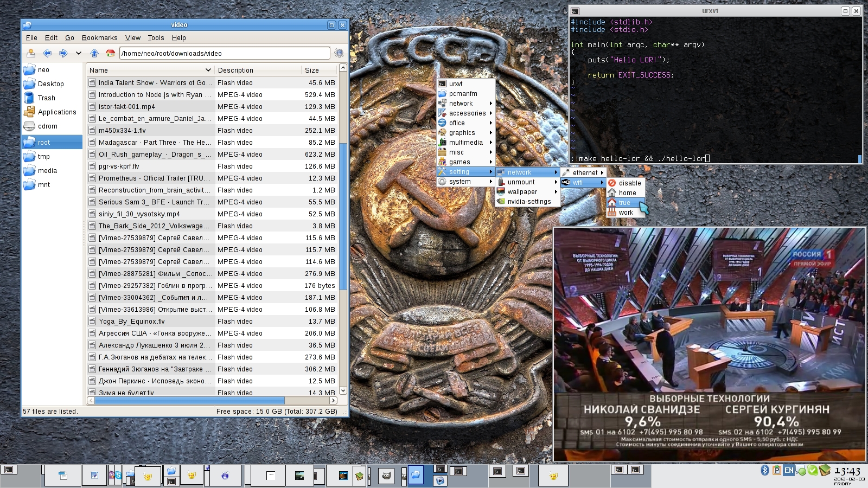Open the navigation history dropdown arrow
The image size is (868, 488).
tap(78, 53)
